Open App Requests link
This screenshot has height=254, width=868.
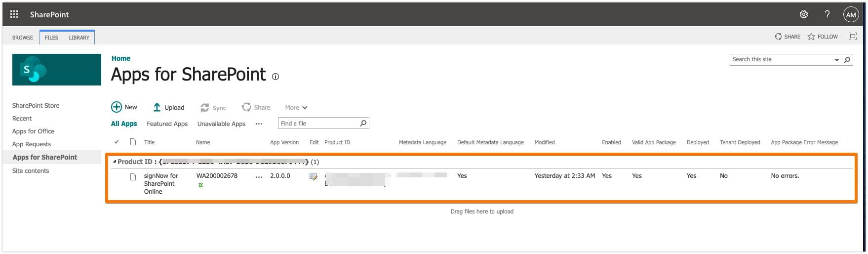pos(32,144)
